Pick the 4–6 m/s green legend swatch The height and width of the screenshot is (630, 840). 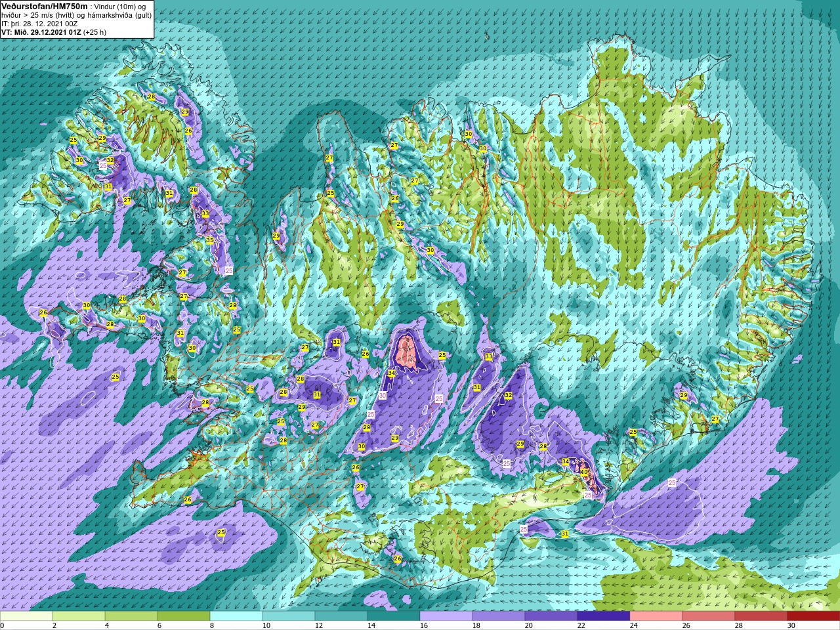[131, 616]
